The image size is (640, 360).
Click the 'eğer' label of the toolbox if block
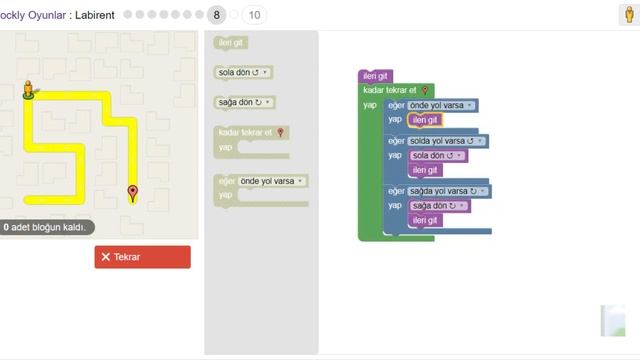pyautogui.click(x=227, y=181)
